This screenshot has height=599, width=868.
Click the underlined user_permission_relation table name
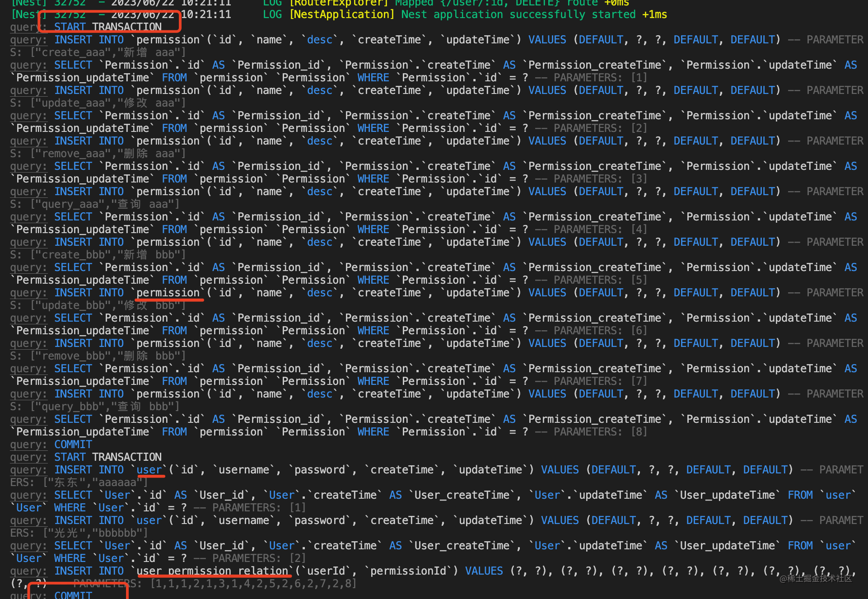click(x=213, y=571)
